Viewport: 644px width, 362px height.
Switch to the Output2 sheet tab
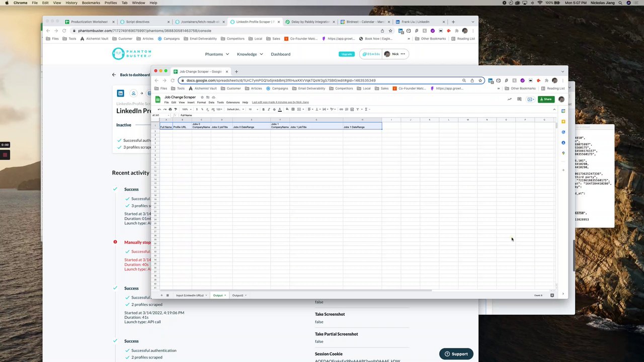coord(237,295)
